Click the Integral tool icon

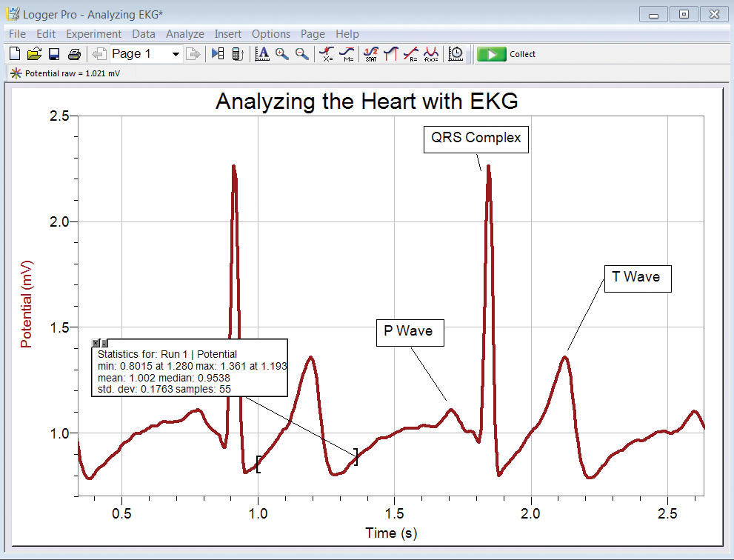tap(392, 54)
